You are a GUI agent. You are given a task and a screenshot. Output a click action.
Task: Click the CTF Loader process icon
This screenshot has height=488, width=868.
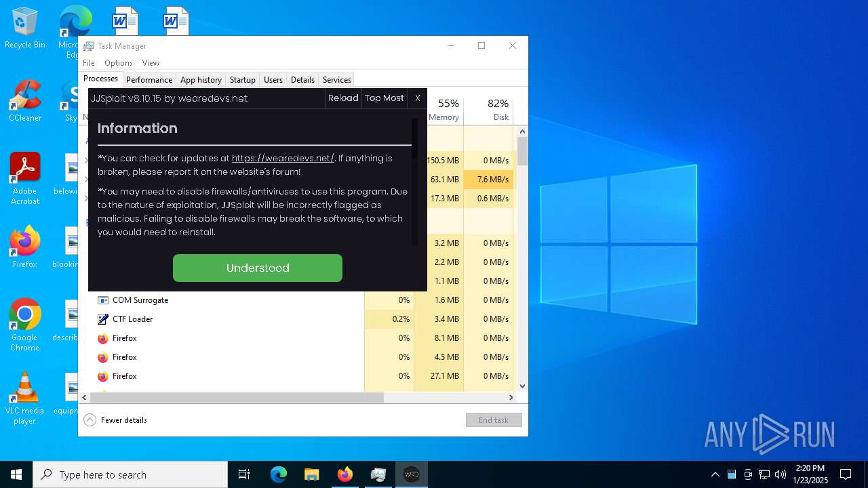[x=103, y=319]
